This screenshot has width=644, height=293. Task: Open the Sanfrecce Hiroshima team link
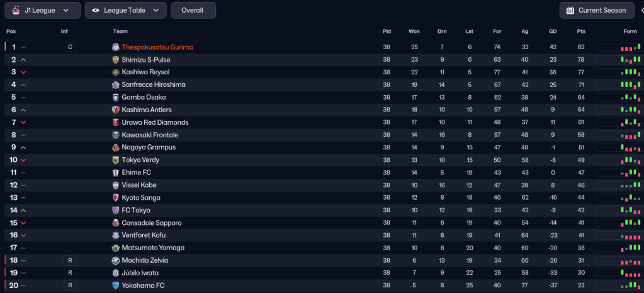pyautogui.click(x=154, y=85)
